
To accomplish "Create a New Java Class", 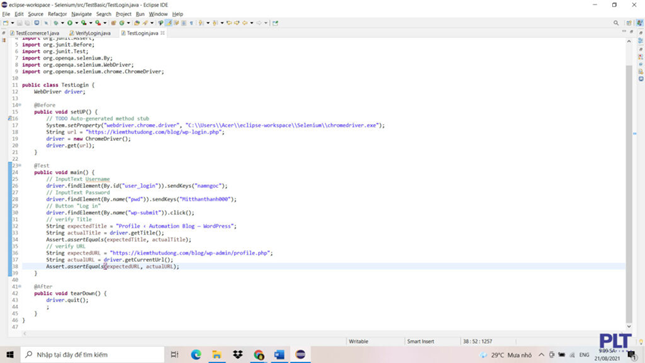I will coord(121,23).
